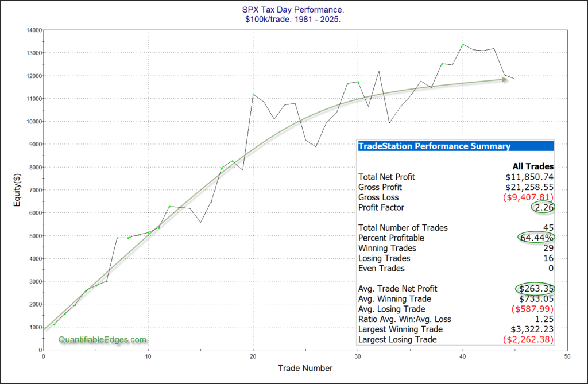Click the Trade Number x-axis label
588x384 pixels.
coord(305,367)
